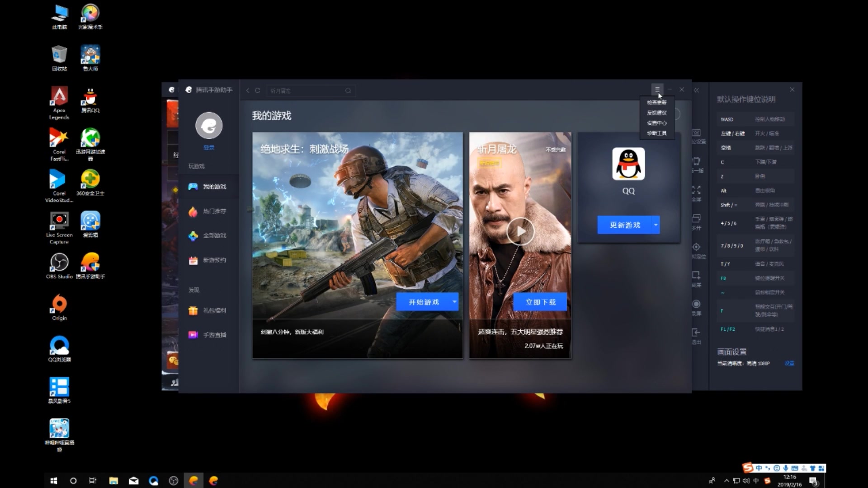The image size is (868, 488).
Task: Open 手游直播 in the sidebar
Action: pyautogui.click(x=208, y=335)
